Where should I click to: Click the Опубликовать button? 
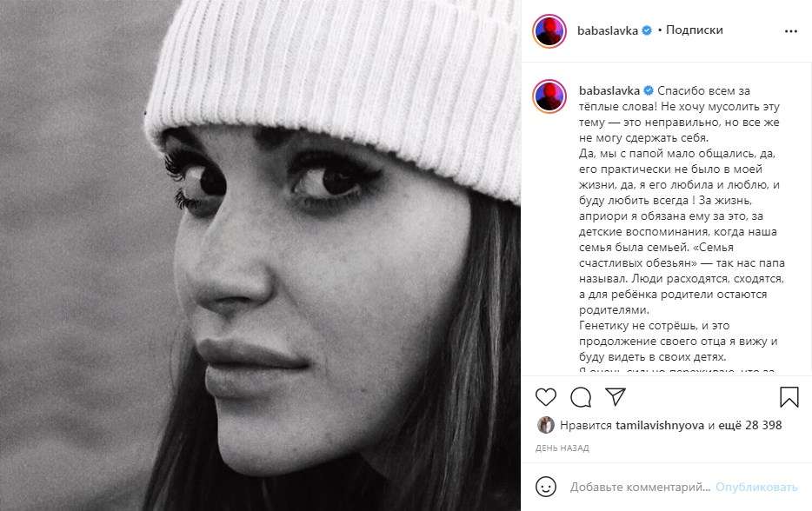pyautogui.click(x=756, y=488)
